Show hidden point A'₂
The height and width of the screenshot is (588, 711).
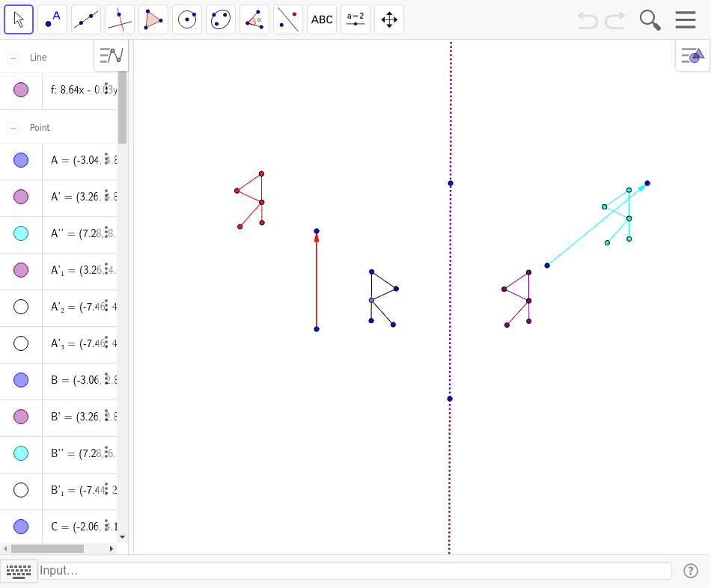pos(21,307)
